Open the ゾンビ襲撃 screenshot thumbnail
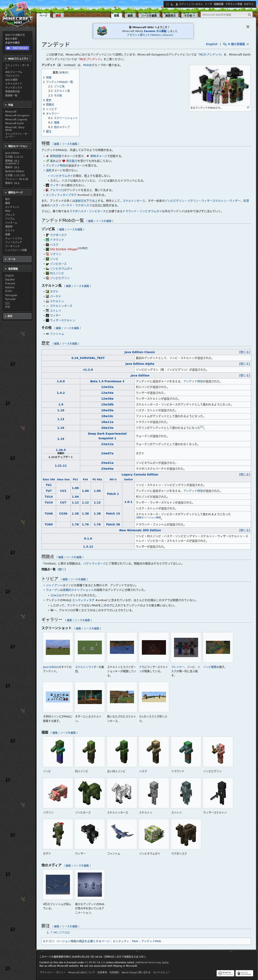This screenshot has width=258, height=980. 218,647
